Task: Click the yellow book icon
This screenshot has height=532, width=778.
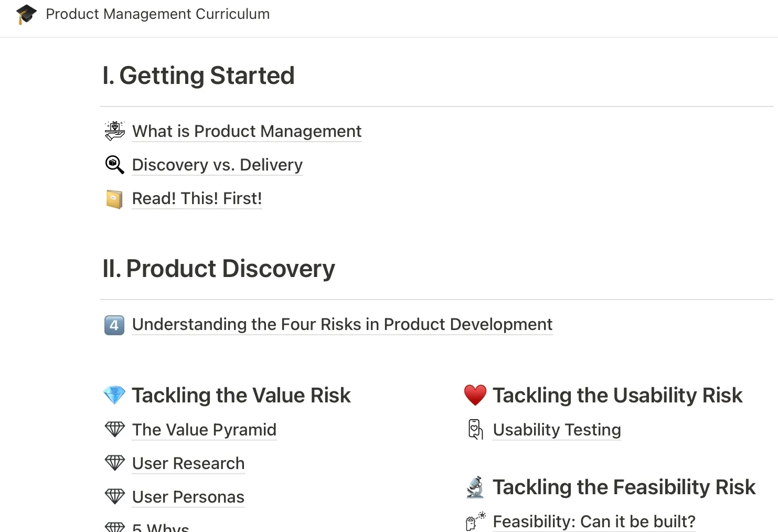Action: pyautogui.click(x=114, y=199)
